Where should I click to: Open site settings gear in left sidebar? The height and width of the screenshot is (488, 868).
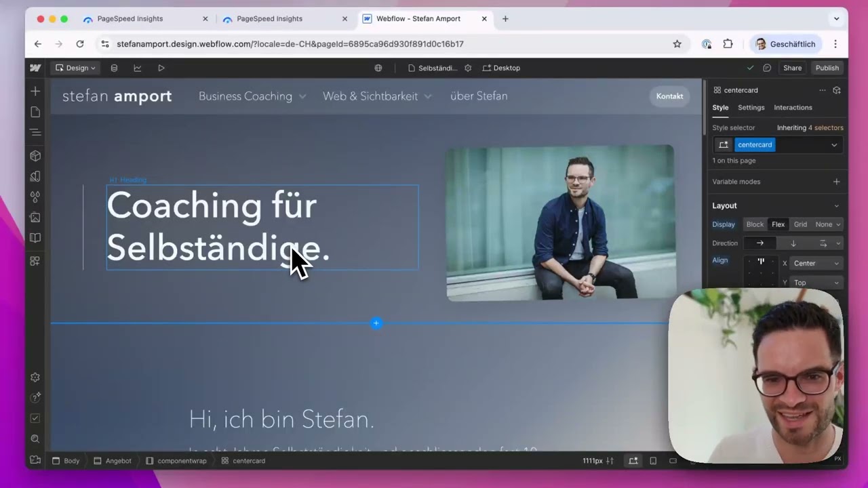click(35, 378)
